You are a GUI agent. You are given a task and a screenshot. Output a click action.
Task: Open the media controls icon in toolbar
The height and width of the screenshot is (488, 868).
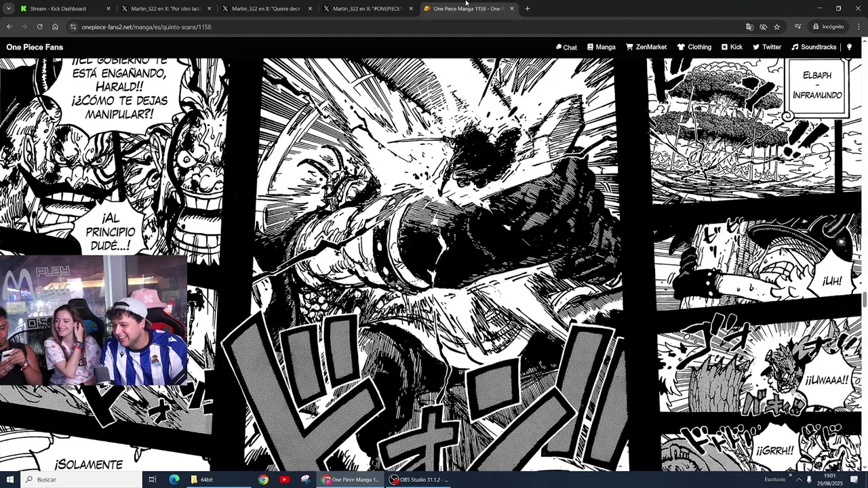pos(797,27)
